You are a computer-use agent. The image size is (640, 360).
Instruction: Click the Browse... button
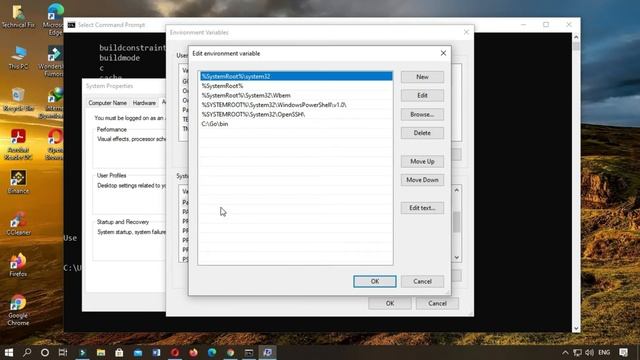(422, 115)
